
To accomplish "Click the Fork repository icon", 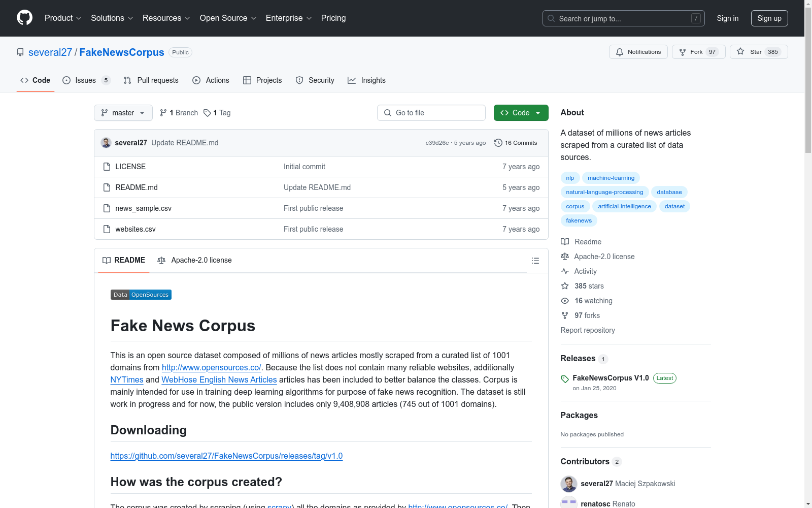I will coord(683,52).
